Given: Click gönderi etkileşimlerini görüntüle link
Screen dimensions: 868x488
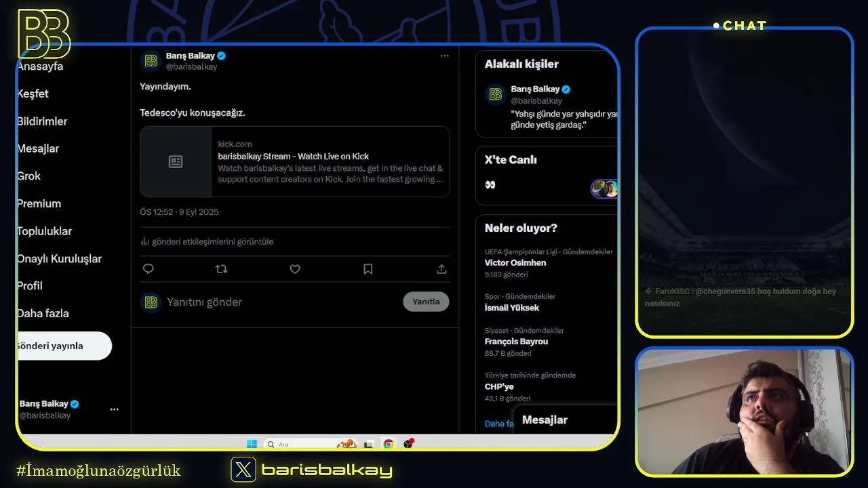Looking at the screenshot, I should point(212,241).
